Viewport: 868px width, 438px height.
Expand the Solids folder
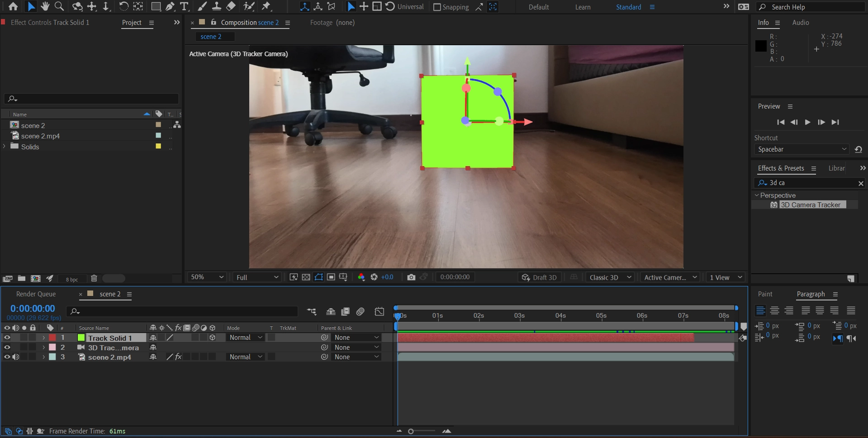pos(5,147)
